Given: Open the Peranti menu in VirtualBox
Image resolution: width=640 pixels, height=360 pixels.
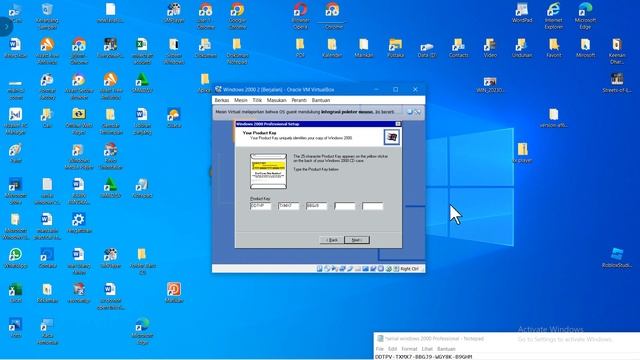Looking at the screenshot, I should click(x=299, y=100).
